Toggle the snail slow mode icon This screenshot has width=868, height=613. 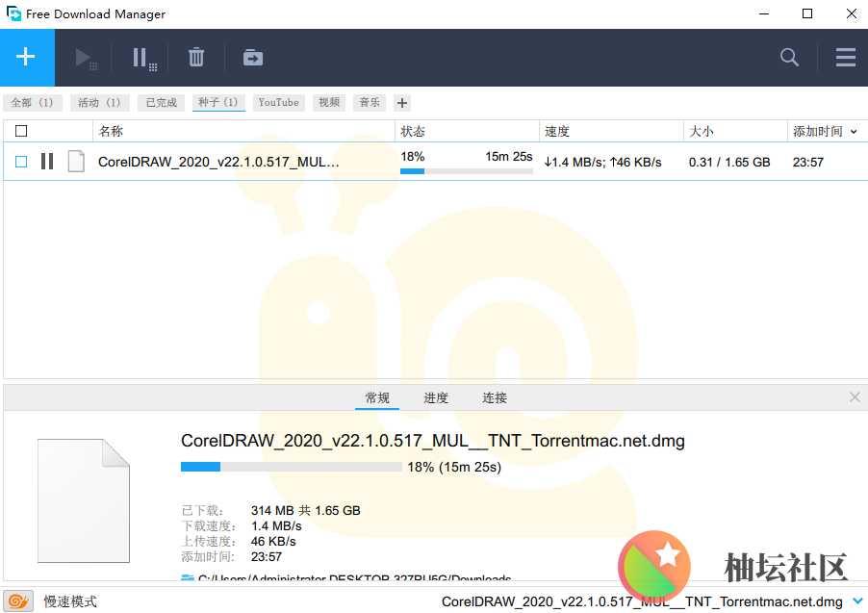click(x=18, y=600)
